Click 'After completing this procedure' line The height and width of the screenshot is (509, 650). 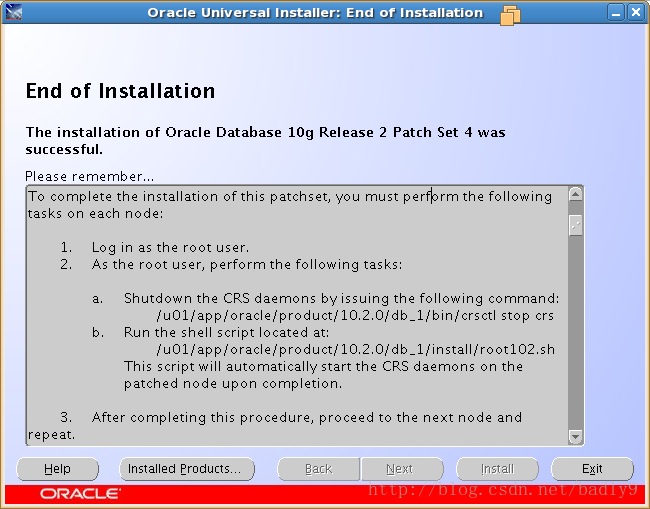coord(307,417)
